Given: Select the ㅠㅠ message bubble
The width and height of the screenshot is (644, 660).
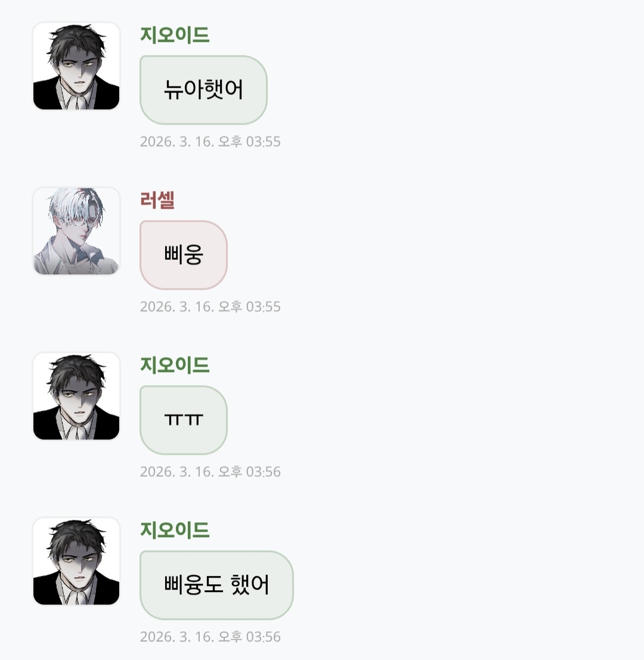Looking at the screenshot, I should tap(184, 420).
